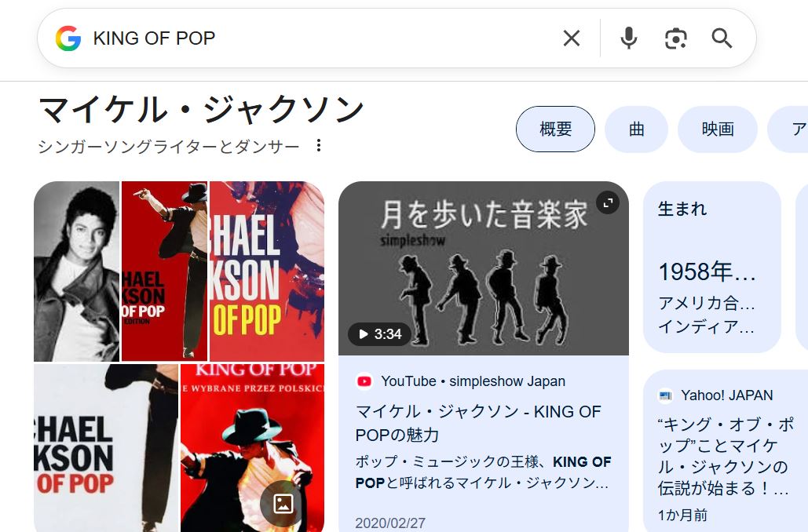Open マイケル・ジャクソン - KING OF POPの魅力 link
The image size is (808, 532).
pyautogui.click(x=477, y=423)
